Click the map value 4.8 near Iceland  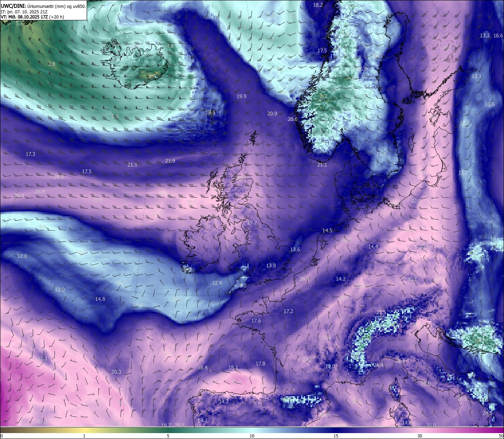tap(170, 46)
